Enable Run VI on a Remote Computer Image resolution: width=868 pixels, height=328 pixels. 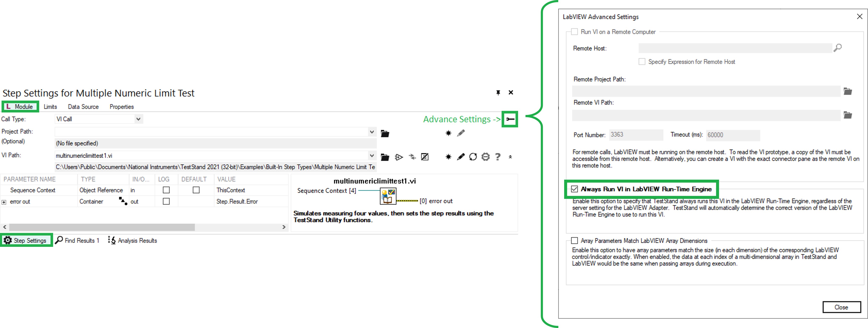(575, 32)
